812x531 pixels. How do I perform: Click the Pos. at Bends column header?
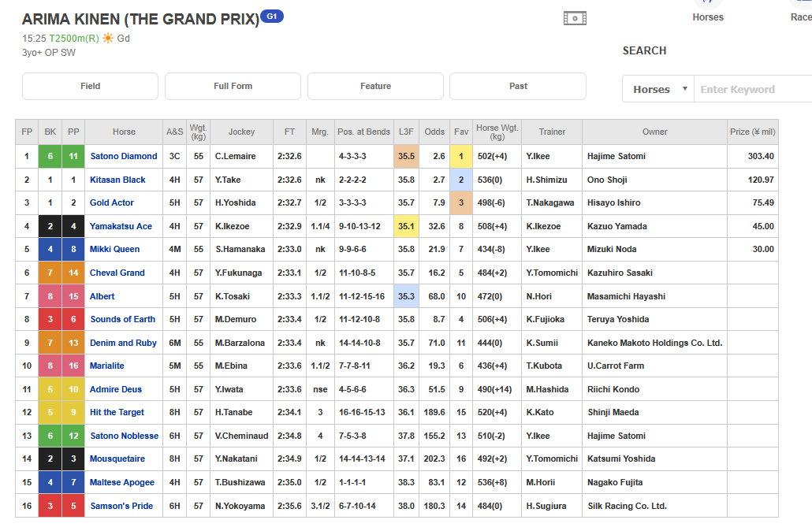coord(363,132)
